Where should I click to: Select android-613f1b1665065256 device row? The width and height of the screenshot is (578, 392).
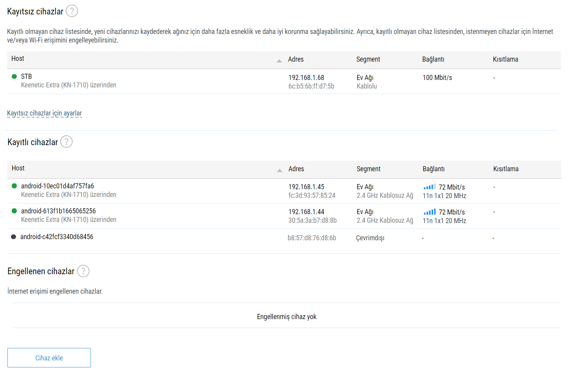(59, 211)
